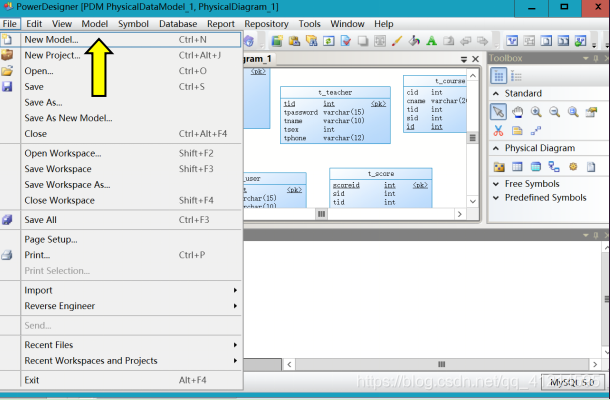Image resolution: width=610 pixels, height=400 pixels.
Task: Click the clipboard paste toolbar icon
Action: [x=294, y=41]
